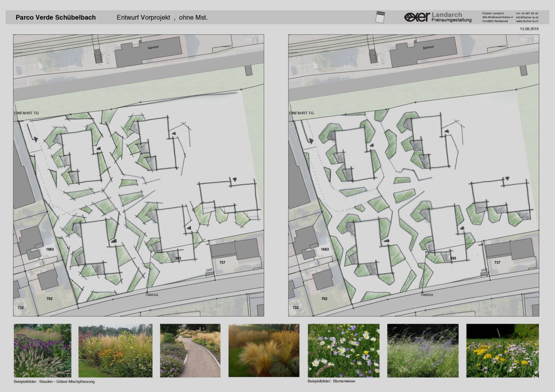Image resolution: width=555 pixels, height=392 pixels.
Task: Click the date 15.08.2019
Action: coord(529,29)
